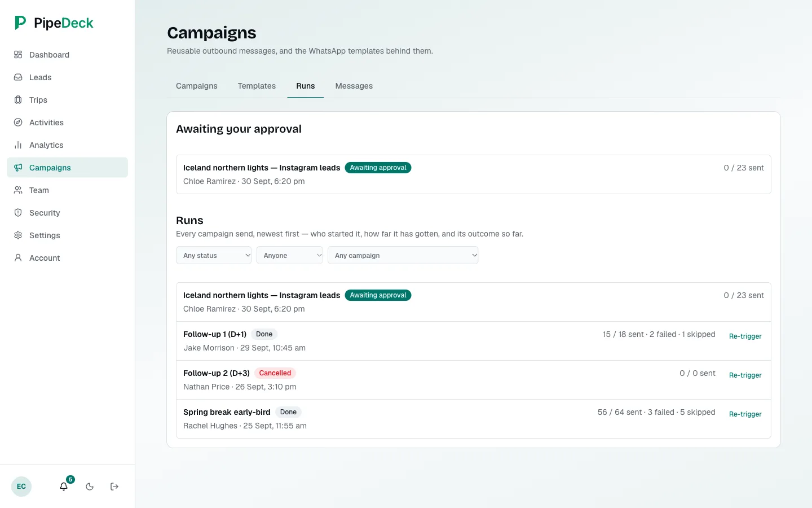The image size is (812, 508).
Task: Click the Done badge on Spring break early-bird
Action: [288, 412]
